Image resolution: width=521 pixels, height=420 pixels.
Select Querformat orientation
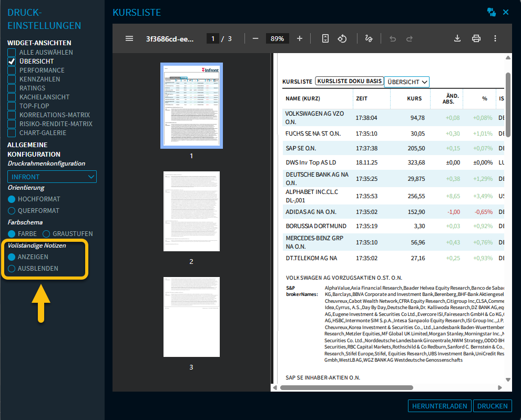(x=12, y=211)
